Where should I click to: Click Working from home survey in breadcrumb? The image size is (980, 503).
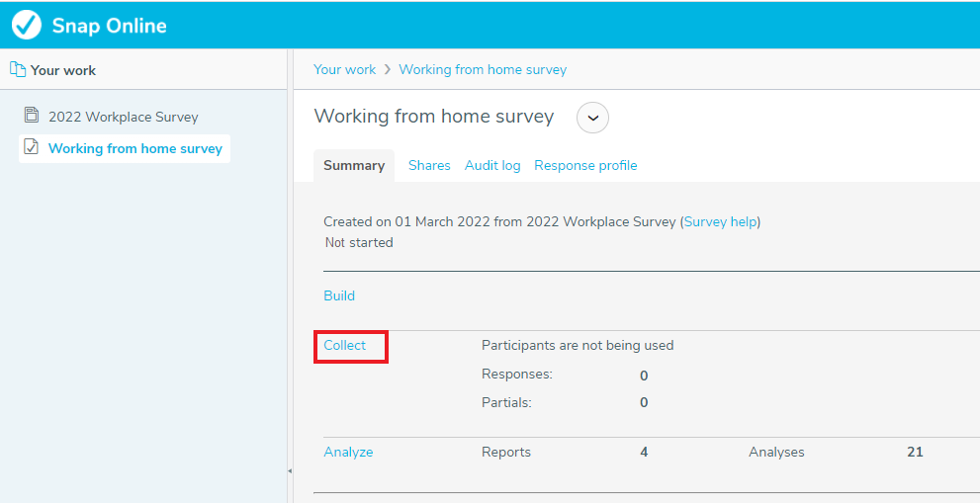coord(483,69)
